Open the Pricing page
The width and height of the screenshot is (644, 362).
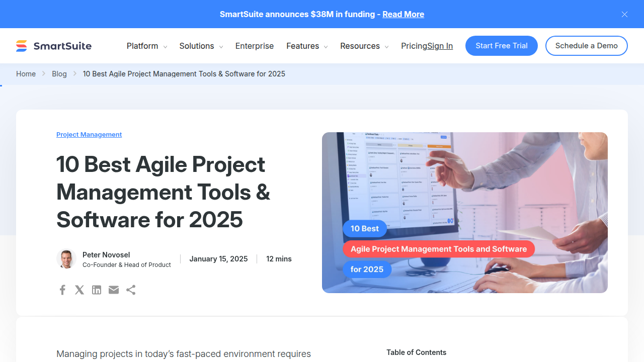pos(414,46)
